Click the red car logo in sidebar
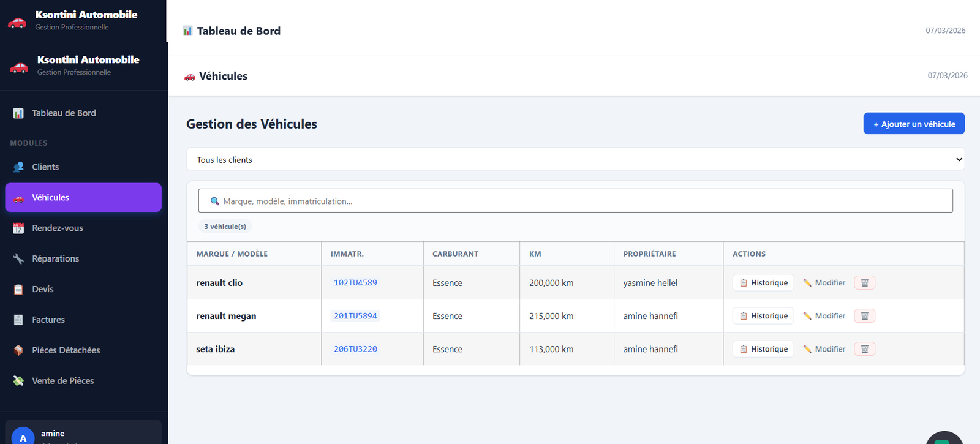980x444 pixels. point(19,67)
